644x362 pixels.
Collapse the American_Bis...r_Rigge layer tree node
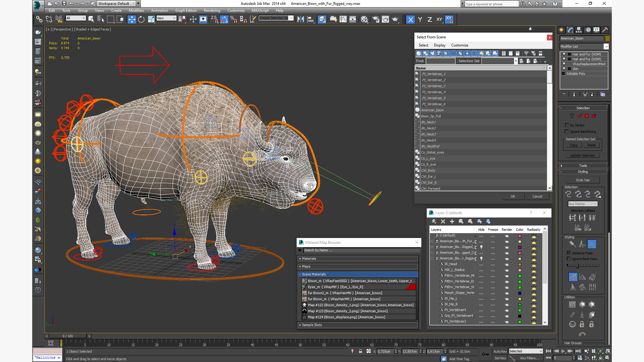(432, 259)
